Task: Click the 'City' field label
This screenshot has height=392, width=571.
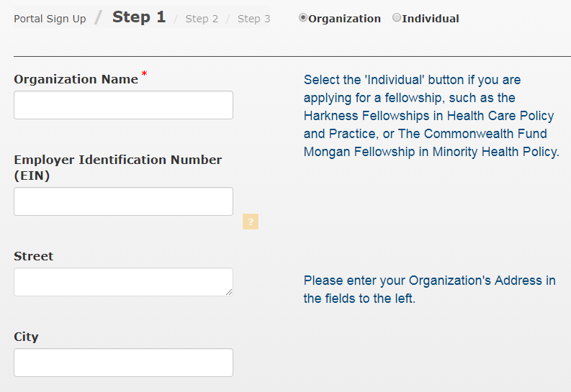Action: click(x=26, y=337)
